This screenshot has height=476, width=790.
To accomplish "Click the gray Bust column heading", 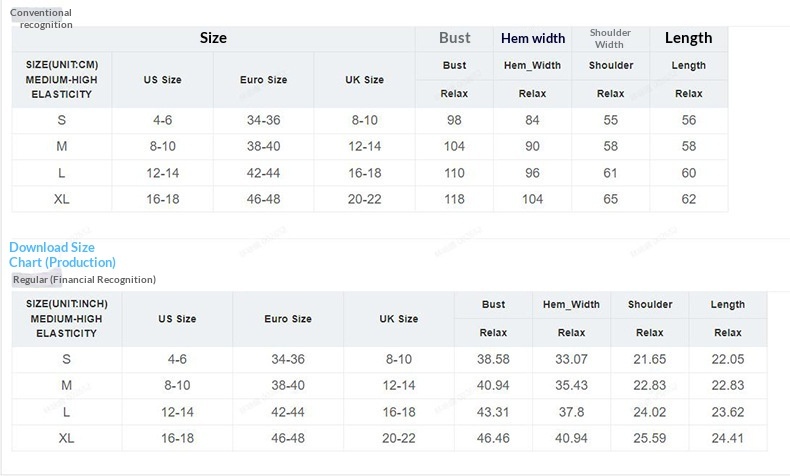I will [455, 38].
